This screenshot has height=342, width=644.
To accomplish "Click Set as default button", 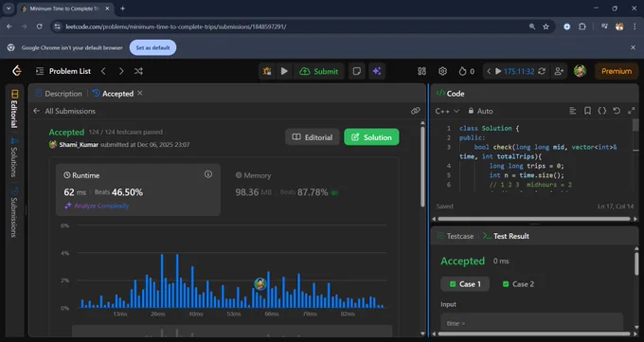I will [x=152, y=47].
